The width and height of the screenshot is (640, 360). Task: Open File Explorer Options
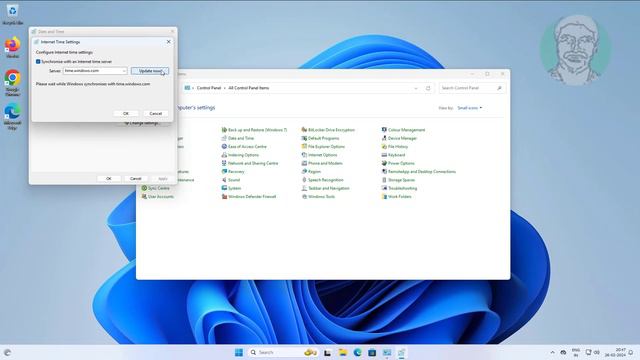(323, 147)
